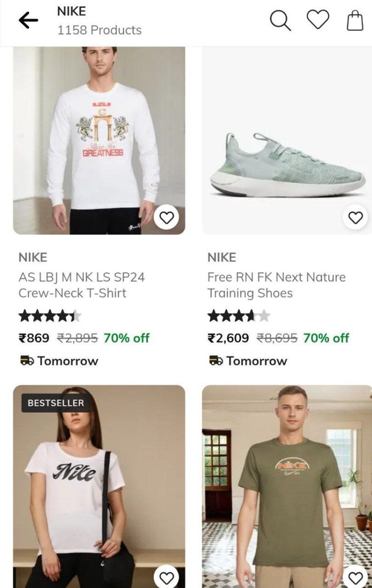Screen dimensions: 372x588
Task: Wishlist the LBJ Crew-Neck T-Shirt heart
Action: click(x=167, y=218)
